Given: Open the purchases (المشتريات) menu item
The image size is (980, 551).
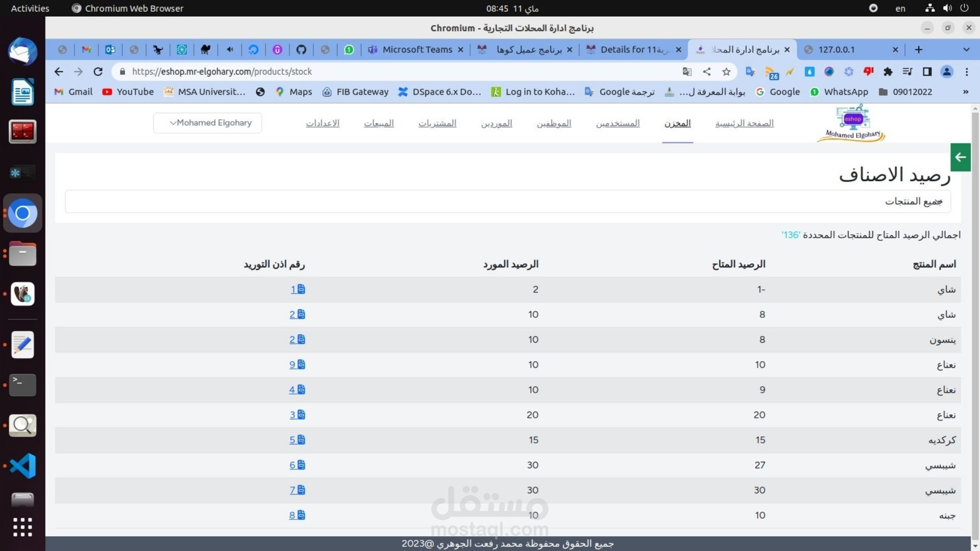Looking at the screenshot, I should [437, 123].
